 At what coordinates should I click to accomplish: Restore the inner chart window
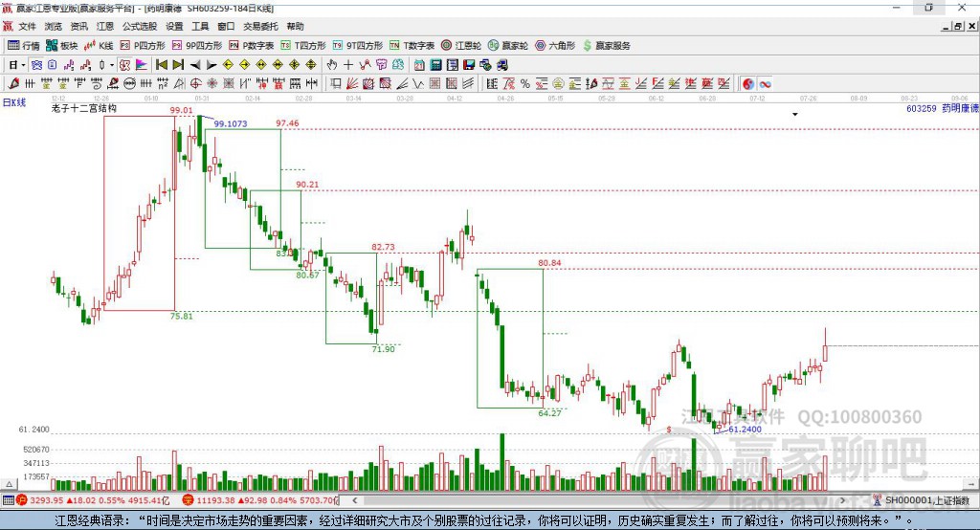(958, 26)
